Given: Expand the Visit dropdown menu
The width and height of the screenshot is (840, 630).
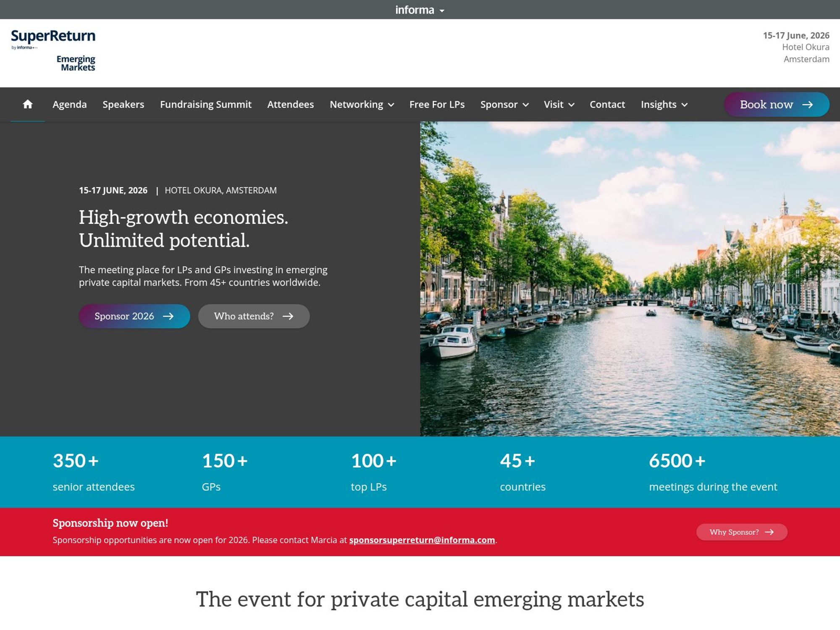Looking at the screenshot, I should [x=571, y=105].
